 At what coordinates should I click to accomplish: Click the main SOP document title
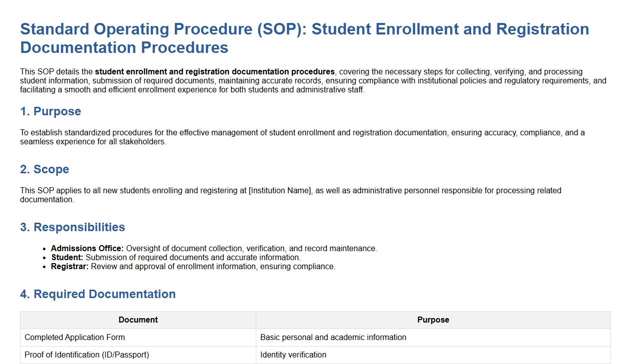point(304,38)
